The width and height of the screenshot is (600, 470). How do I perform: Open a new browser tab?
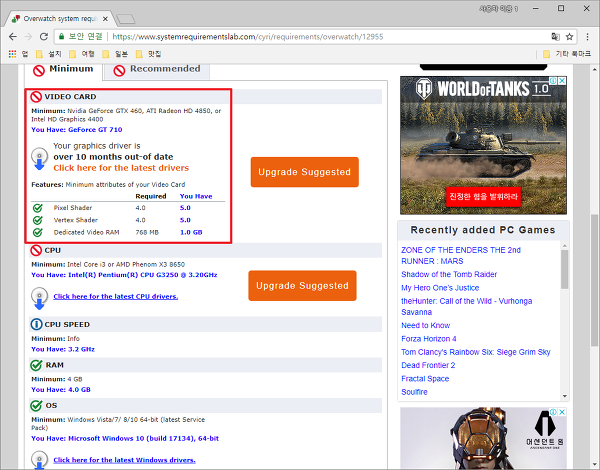point(126,19)
